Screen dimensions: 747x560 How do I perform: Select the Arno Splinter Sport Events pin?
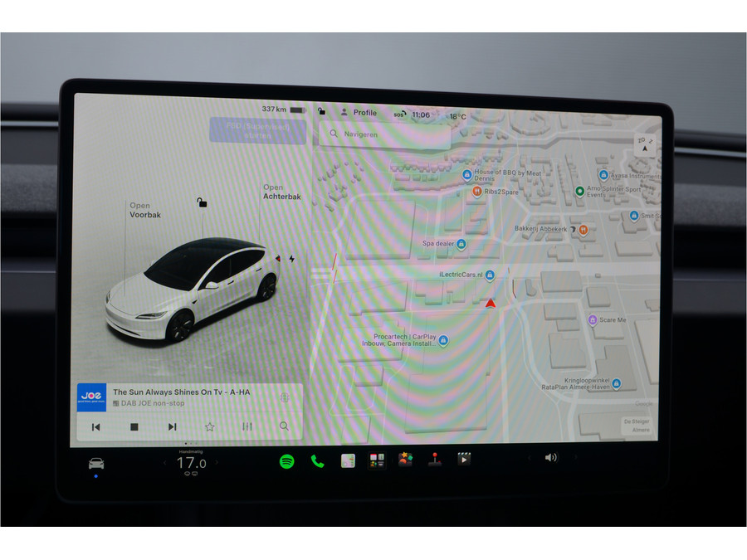580,192
